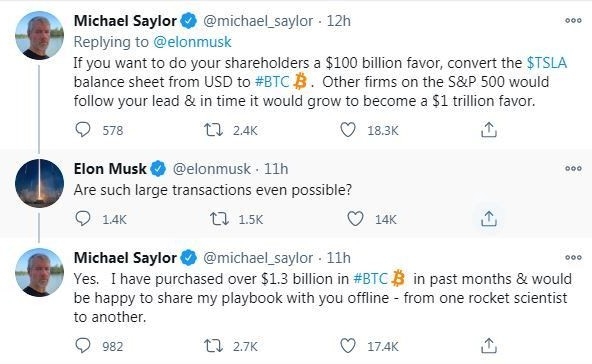592x364 pixels.
Task: Like the tweet with 18.3K likes
Action: pos(348,130)
